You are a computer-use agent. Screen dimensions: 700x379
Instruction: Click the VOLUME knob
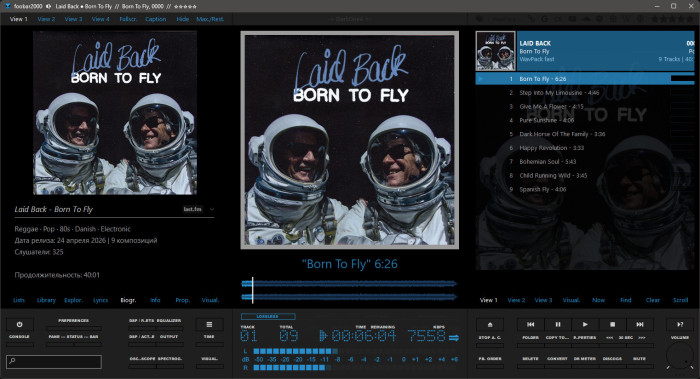point(679,356)
